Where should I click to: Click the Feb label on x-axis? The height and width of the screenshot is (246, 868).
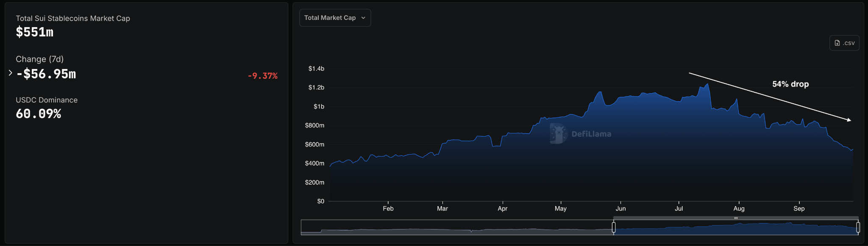point(388,208)
